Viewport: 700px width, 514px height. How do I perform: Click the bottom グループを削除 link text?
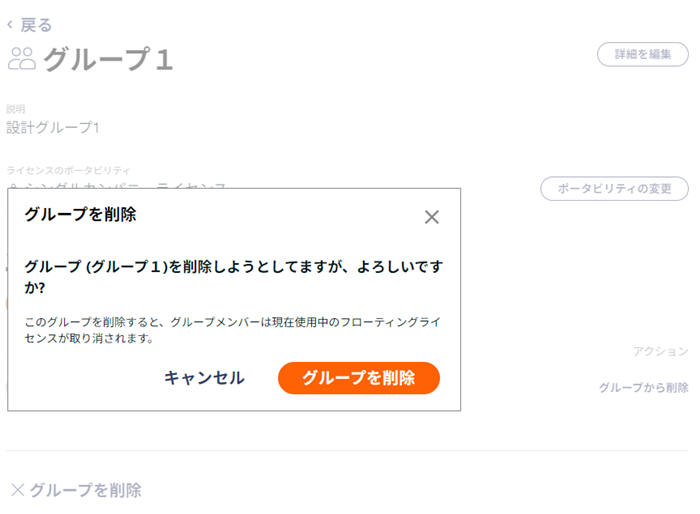coord(85,490)
